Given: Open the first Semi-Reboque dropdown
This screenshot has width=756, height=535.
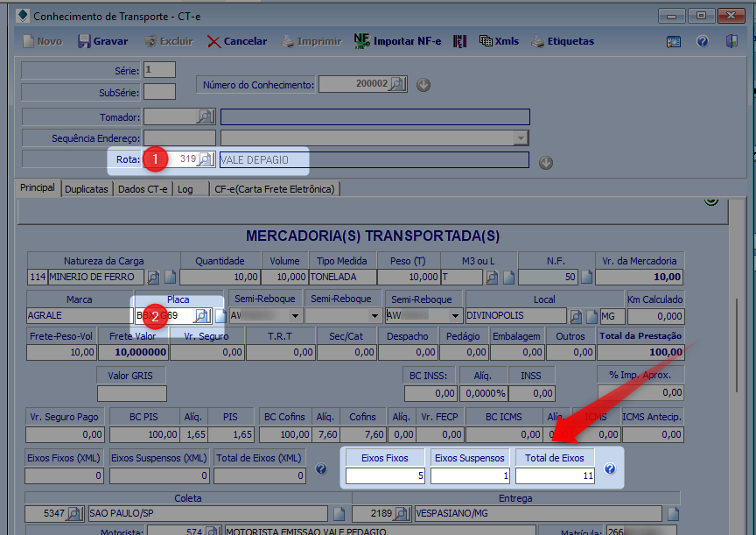Looking at the screenshot, I should 294,316.
